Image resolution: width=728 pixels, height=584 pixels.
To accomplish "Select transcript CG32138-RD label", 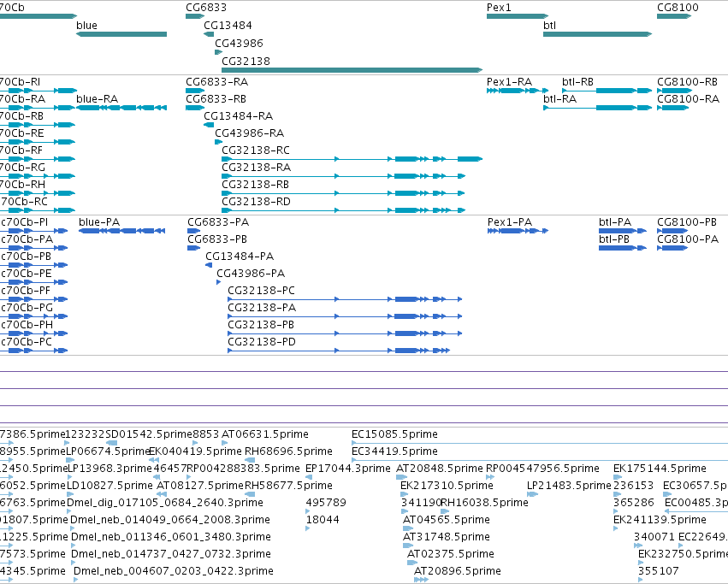I will pos(257,202).
